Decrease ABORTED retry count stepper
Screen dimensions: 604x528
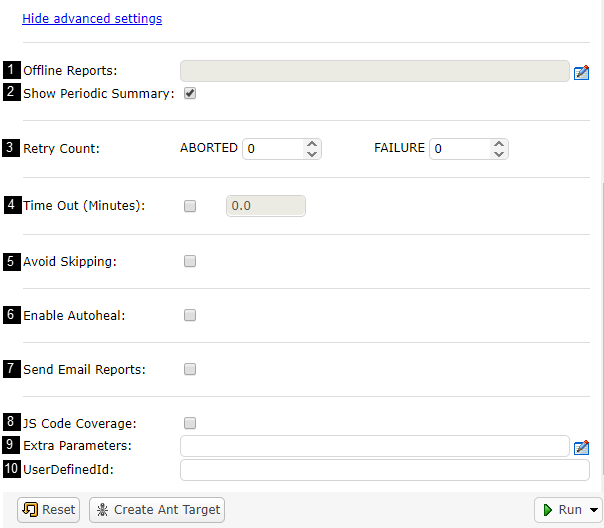click(312, 154)
